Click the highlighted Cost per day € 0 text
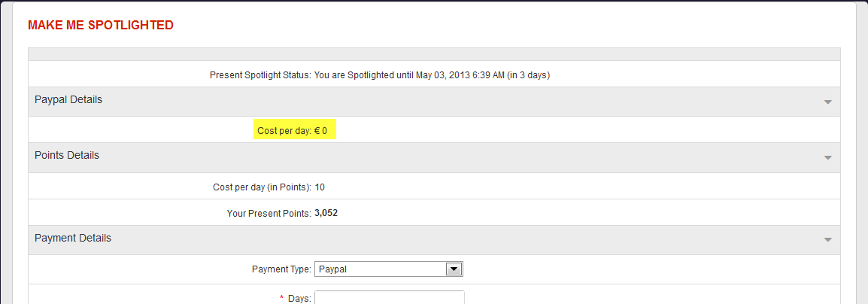This screenshot has height=304, width=868. click(x=293, y=131)
